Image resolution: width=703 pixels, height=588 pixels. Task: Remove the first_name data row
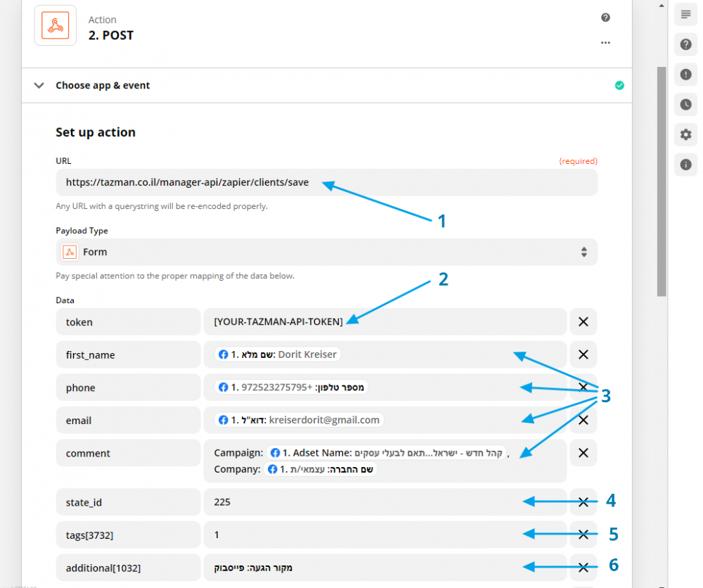coord(583,354)
